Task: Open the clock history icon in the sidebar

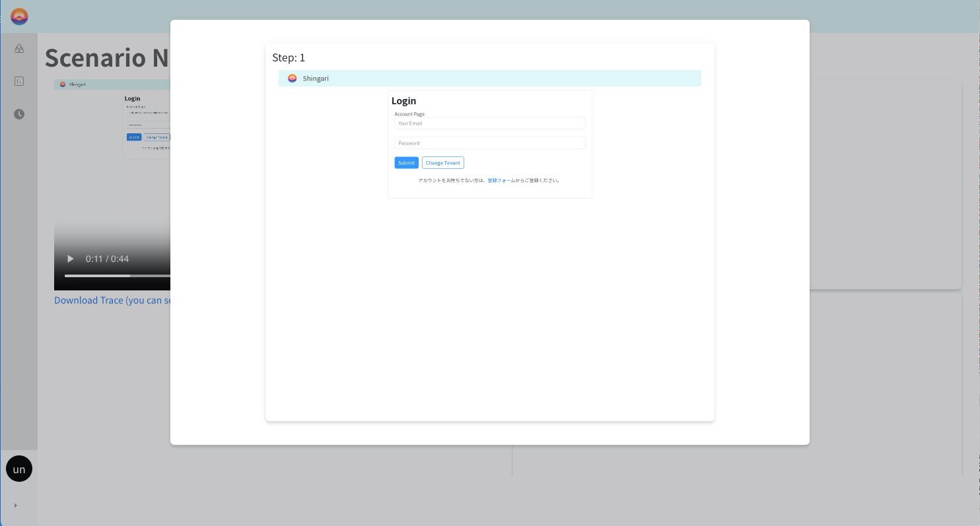Action: point(19,114)
